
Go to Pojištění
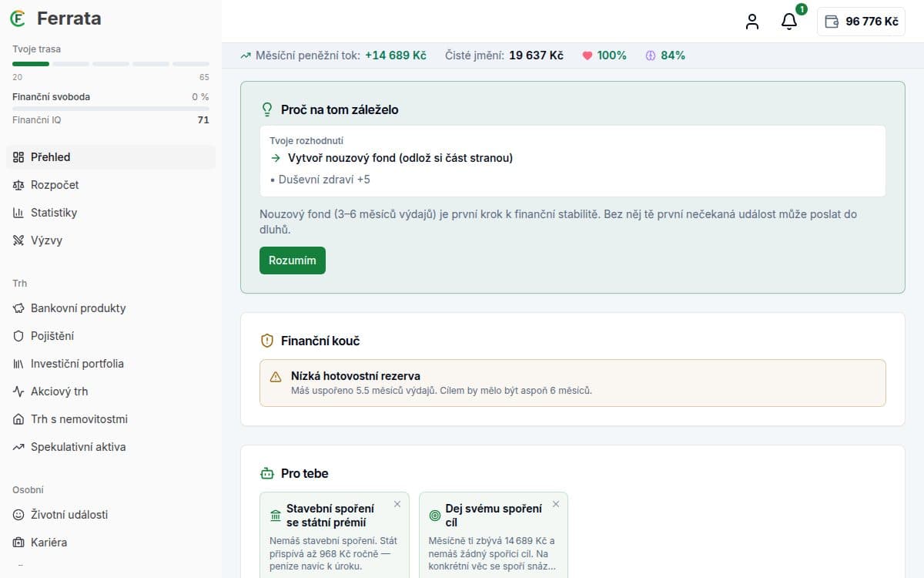(111, 336)
